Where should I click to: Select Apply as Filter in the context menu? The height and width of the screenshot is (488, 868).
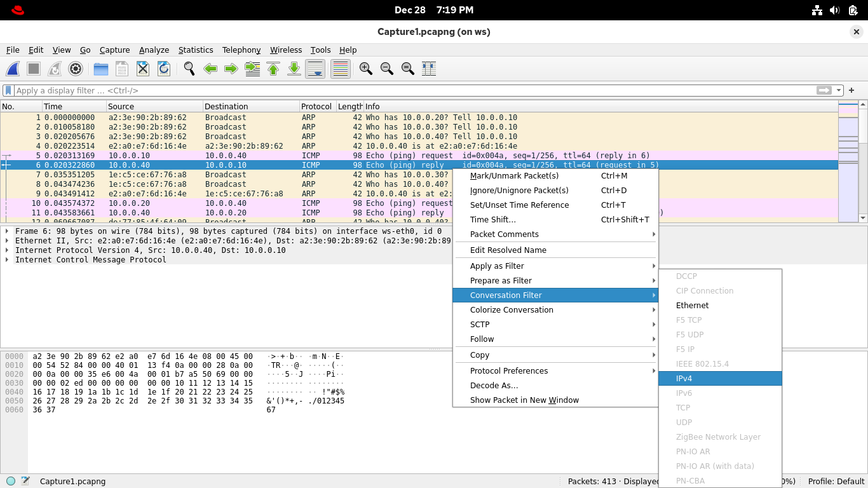point(497,266)
